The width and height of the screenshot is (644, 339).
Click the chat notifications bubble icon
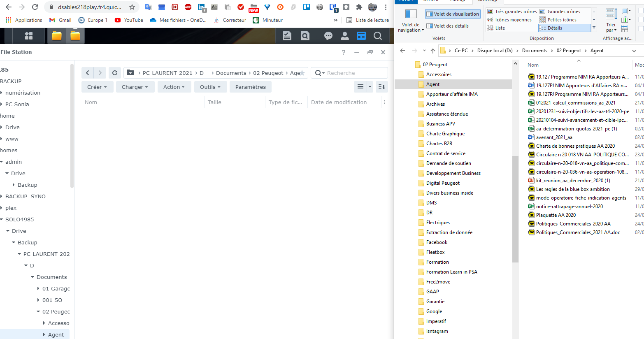click(x=328, y=36)
